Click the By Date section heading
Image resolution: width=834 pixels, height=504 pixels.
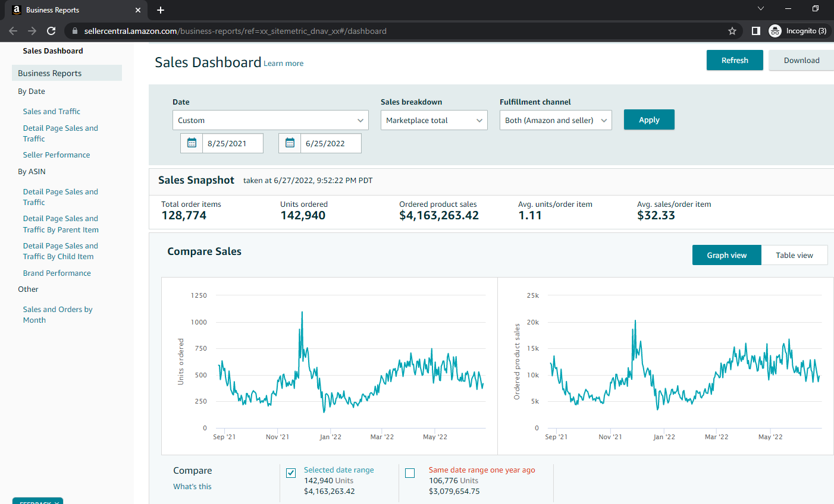coord(32,92)
